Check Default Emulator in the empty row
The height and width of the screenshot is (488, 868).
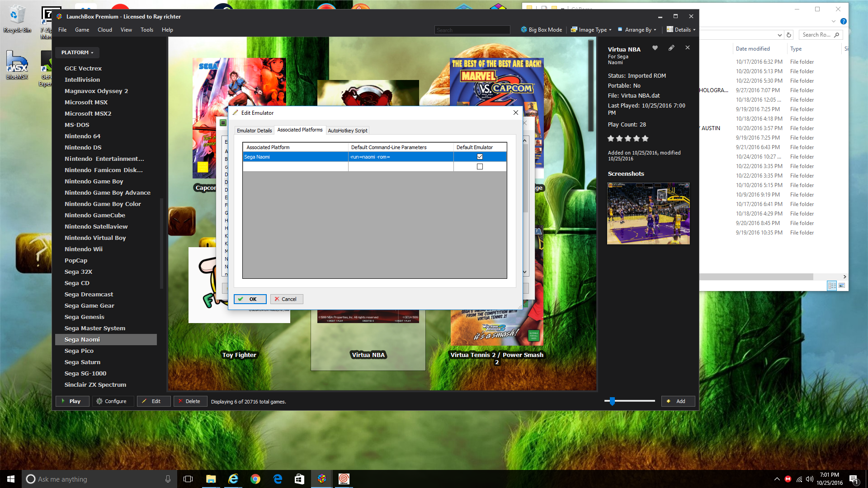click(x=480, y=167)
